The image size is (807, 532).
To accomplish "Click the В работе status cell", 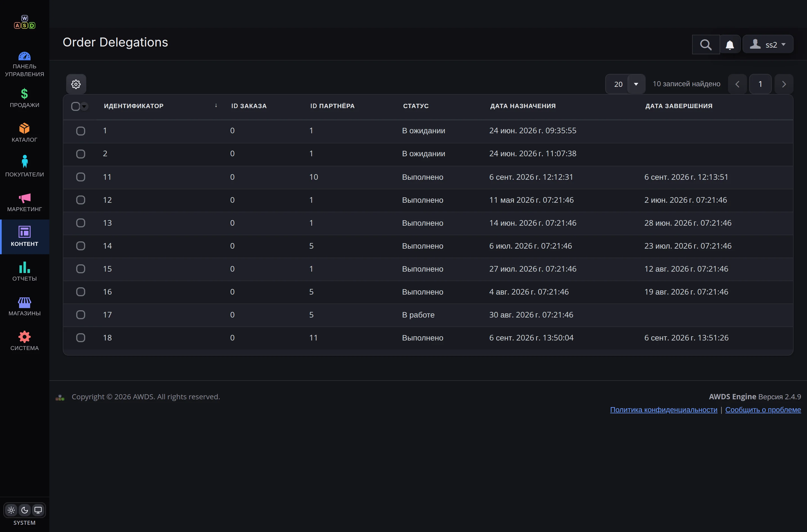I will tap(418, 315).
